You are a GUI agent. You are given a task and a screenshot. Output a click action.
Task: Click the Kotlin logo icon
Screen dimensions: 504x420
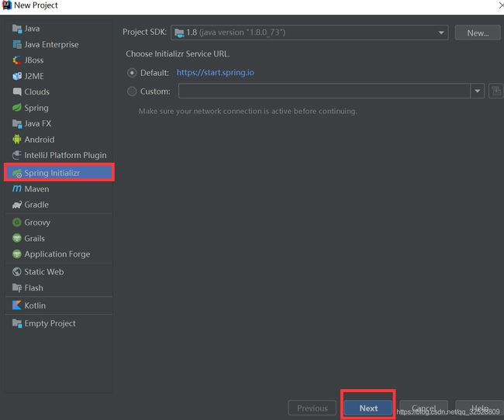pos(17,305)
